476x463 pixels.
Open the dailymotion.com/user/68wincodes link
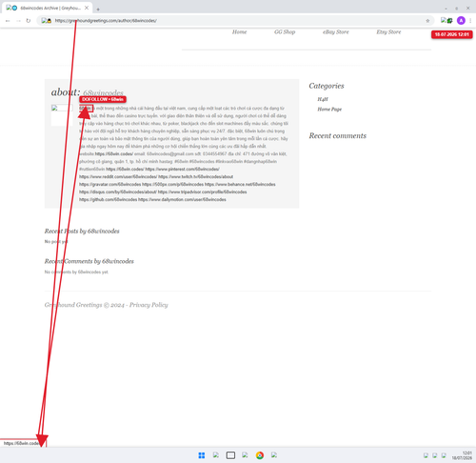pos(182,200)
